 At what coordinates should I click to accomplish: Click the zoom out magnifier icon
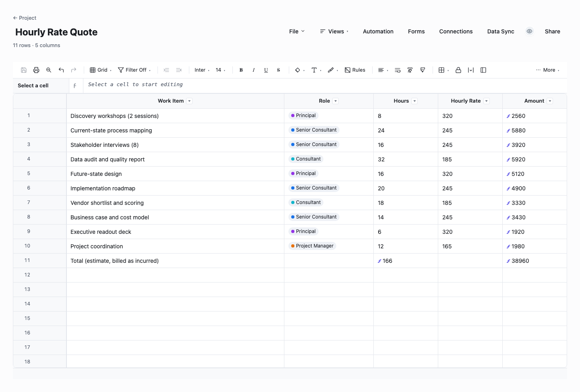coord(49,70)
